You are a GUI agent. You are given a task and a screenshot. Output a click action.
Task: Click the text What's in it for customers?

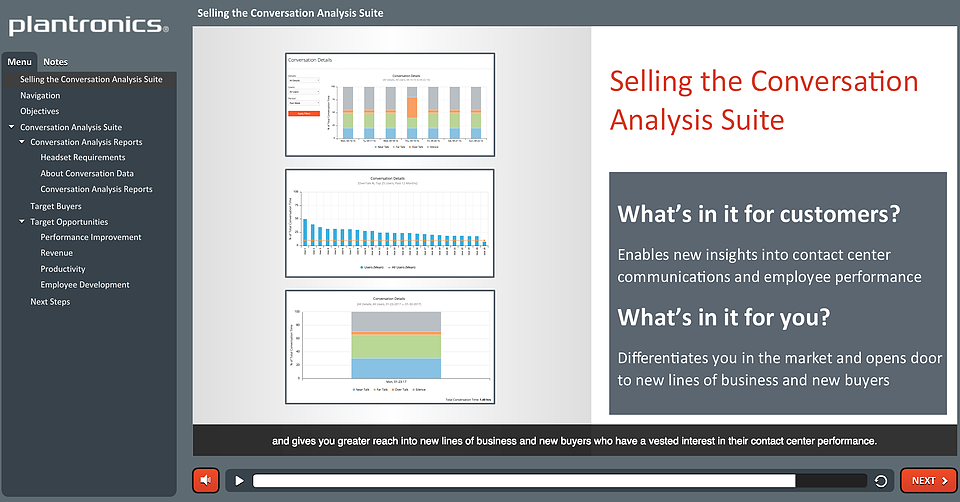[759, 214]
